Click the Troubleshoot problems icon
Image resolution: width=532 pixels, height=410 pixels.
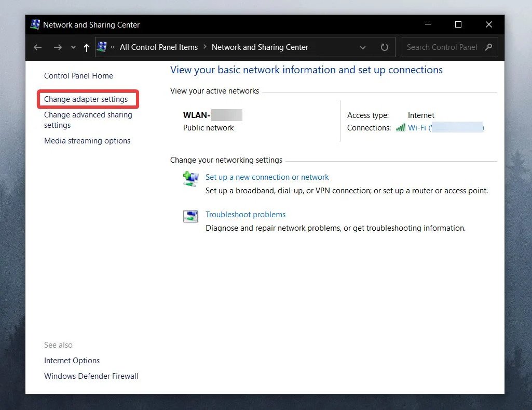190,216
